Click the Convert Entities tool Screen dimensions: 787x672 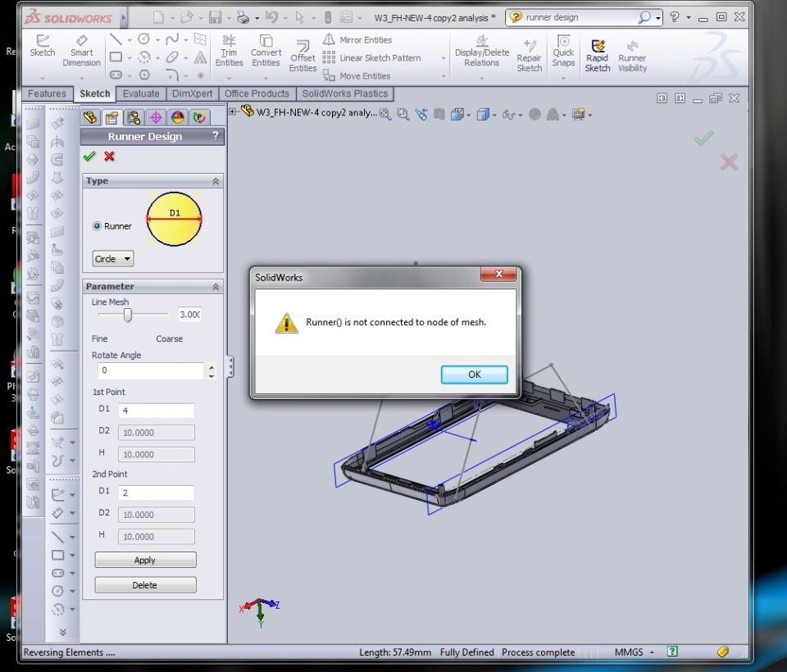pyautogui.click(x=266, y=51)
